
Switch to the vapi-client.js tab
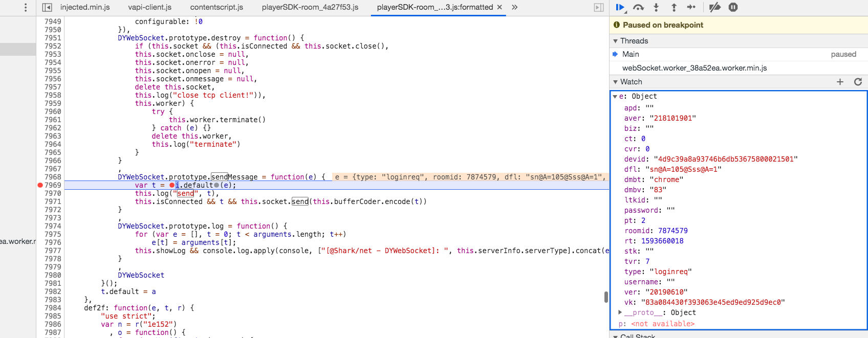click(x=149, y=7)
